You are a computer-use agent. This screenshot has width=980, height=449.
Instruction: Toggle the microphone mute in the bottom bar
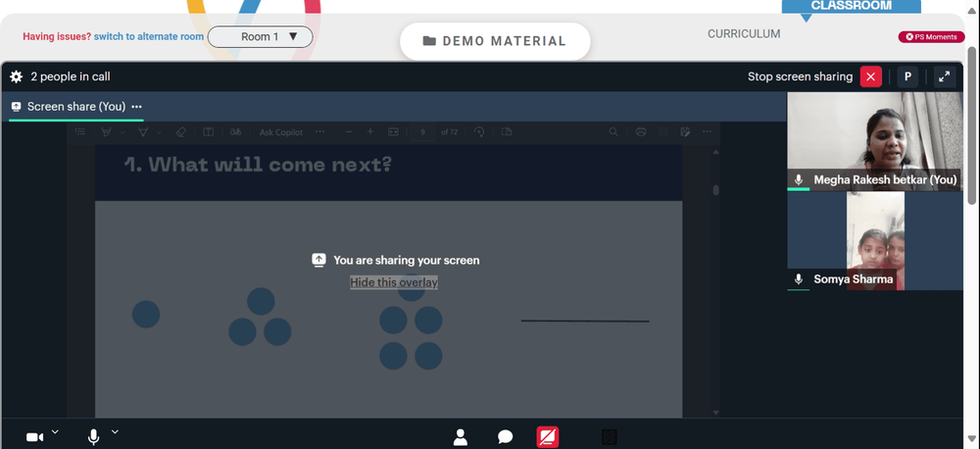(93, 437)
